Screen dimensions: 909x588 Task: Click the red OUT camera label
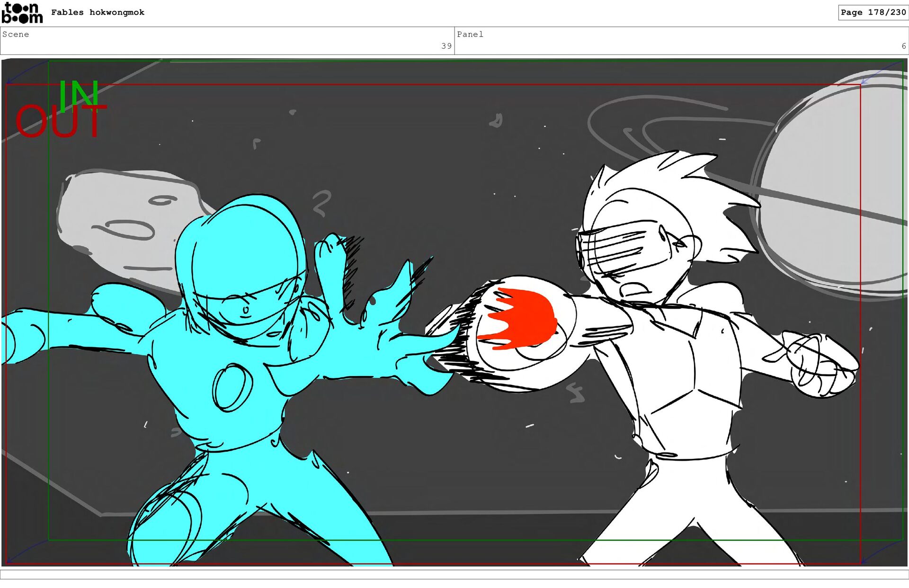(60, 122)
